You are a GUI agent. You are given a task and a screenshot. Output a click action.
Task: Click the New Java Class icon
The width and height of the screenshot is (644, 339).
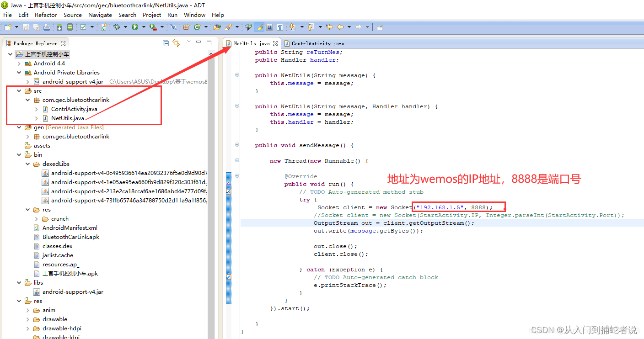[x=197, y=27]
